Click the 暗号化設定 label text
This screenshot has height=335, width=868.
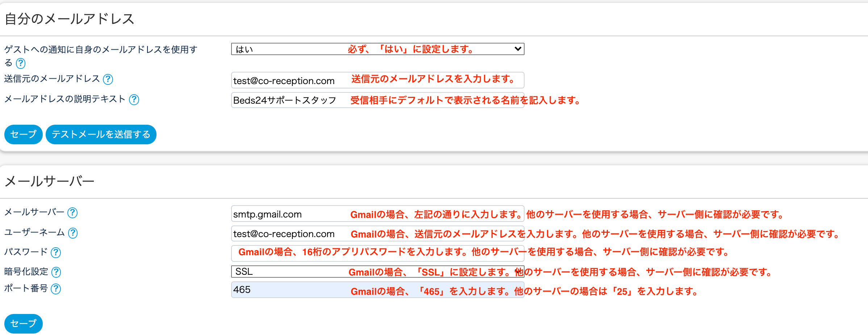point(26,272)
